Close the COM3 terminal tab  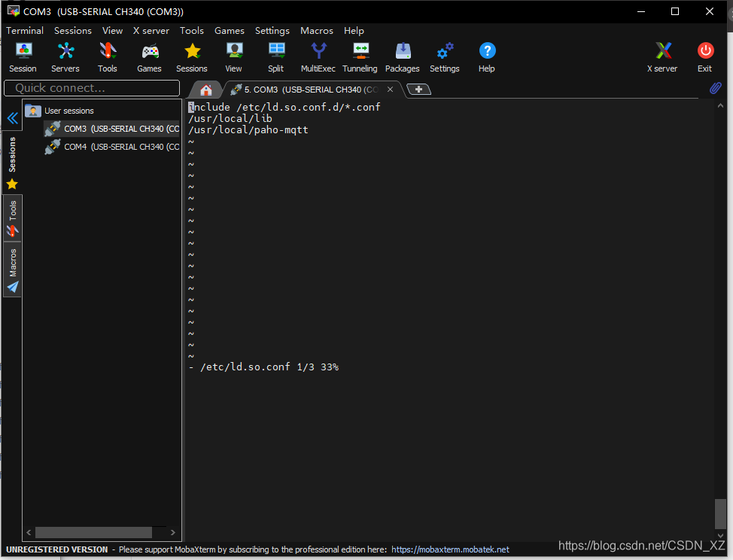pos(390,90)
